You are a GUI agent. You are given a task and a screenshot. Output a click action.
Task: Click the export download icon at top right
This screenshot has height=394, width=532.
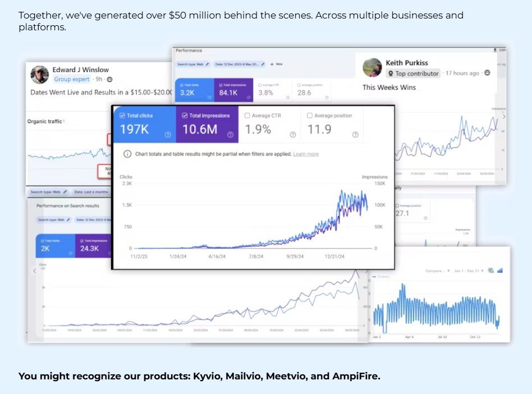coord(495,51)
